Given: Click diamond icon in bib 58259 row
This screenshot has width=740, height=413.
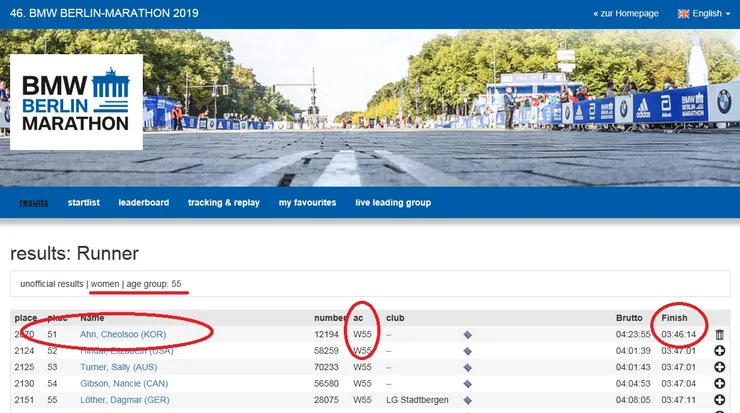Looking at the screenshot, I should click(467, 351).
